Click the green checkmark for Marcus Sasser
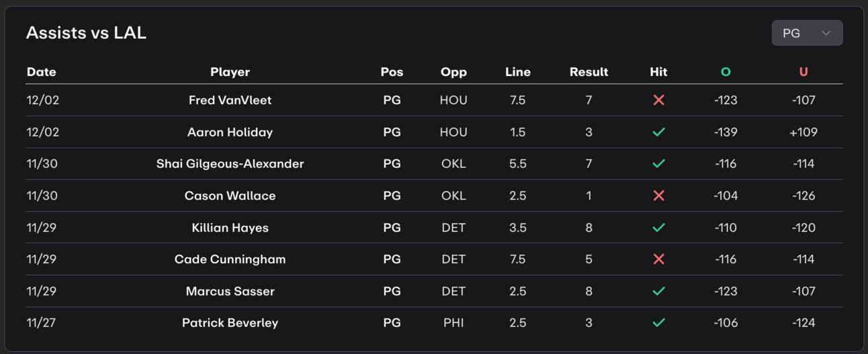The width and height of the screenshot is (868, 354). tap(658, 291)
